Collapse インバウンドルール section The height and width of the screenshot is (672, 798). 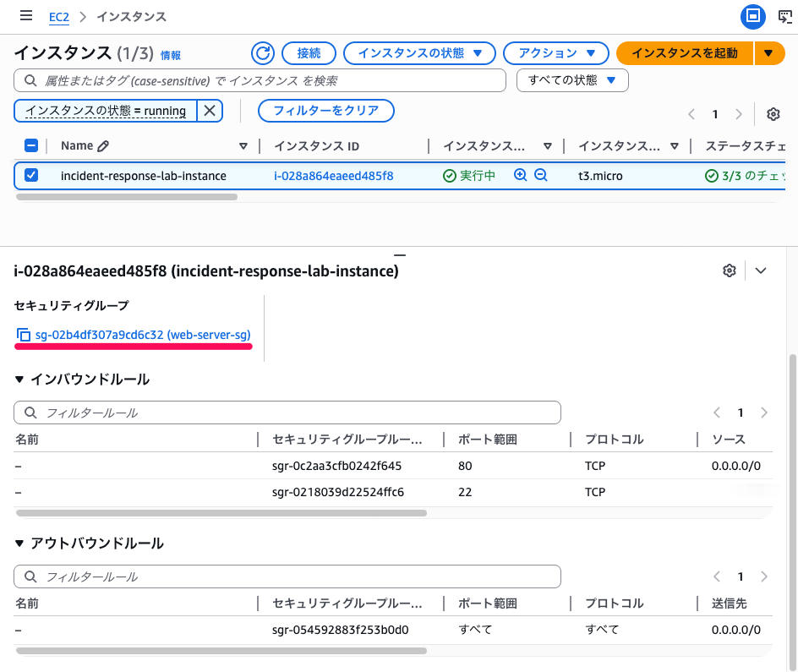[x=20, y=380]
